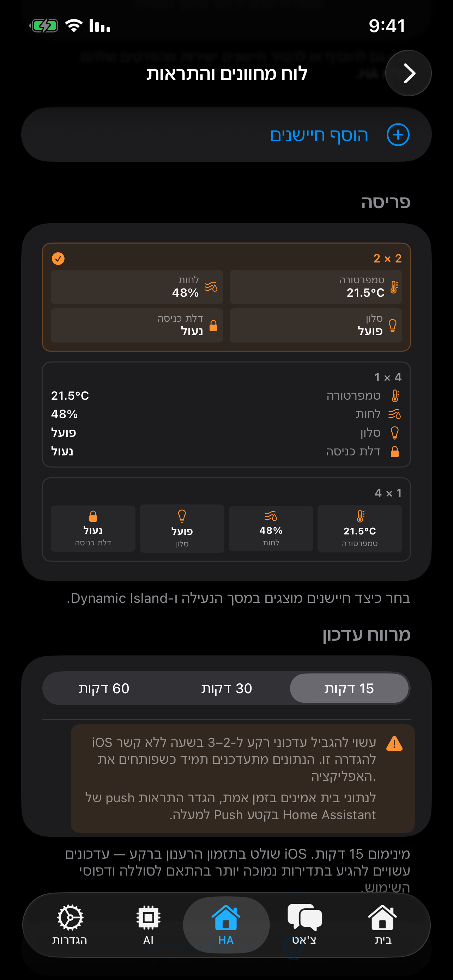Viewport: 453px width, 980px height.
Task: Select the 1×4 layout card
Action: (227, 415)
